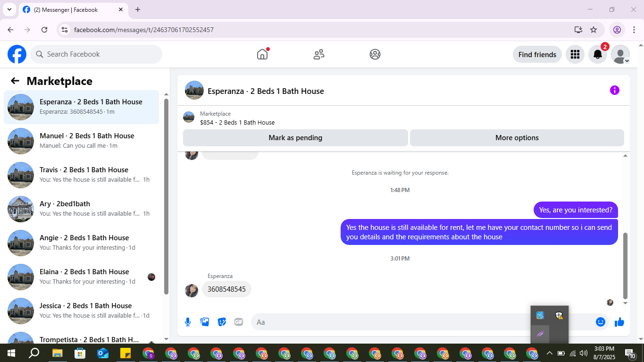Screen dimensions: 644x362
Task: Click the address bar URL
Action: click(144, 30)
